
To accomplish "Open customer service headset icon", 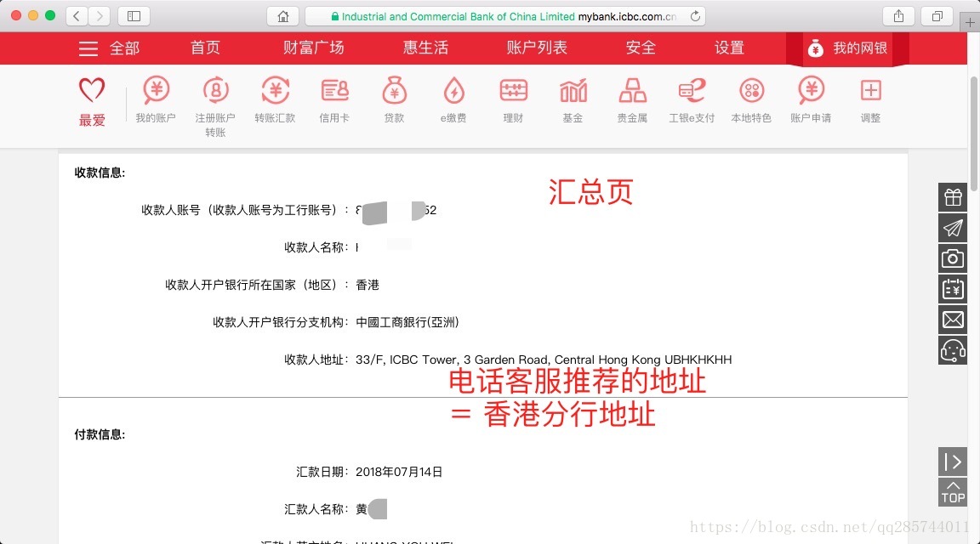I will click(953, 350).
